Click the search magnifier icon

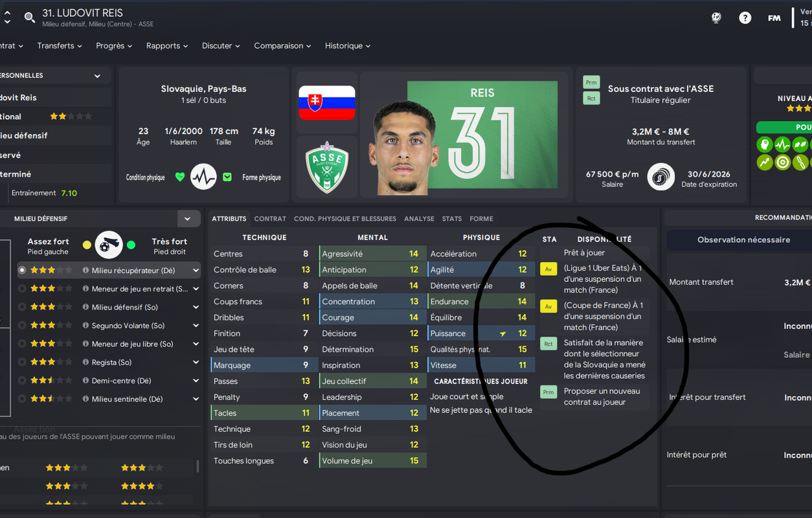click(x=30, y=17)
